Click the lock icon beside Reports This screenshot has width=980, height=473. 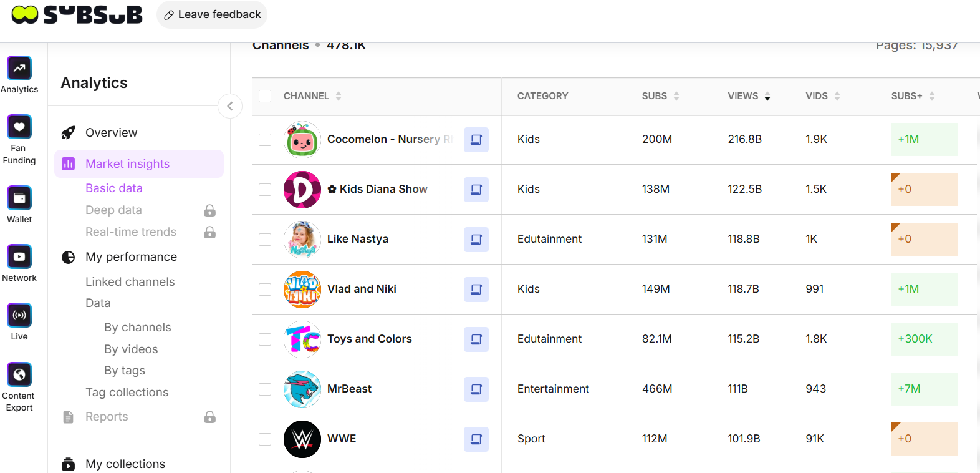pyautogui.click(x=210, y=417)
